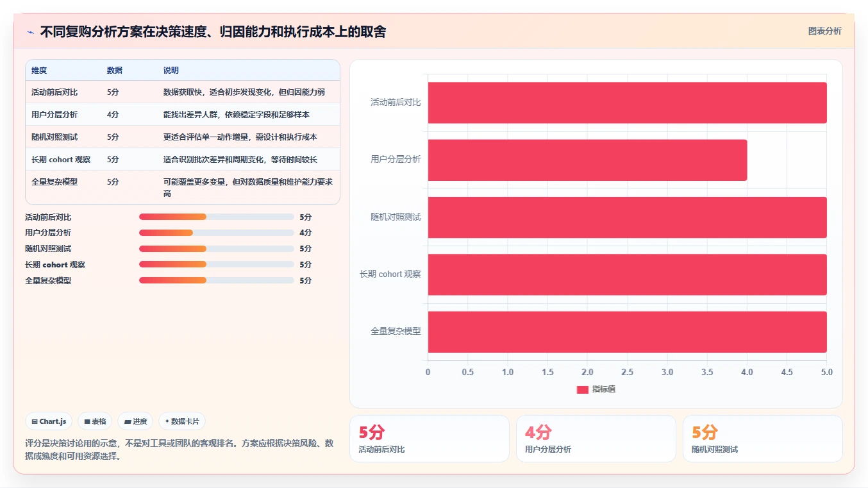
Task: Click the chart bar for 全量复杂模型
Action: (628, 332)
